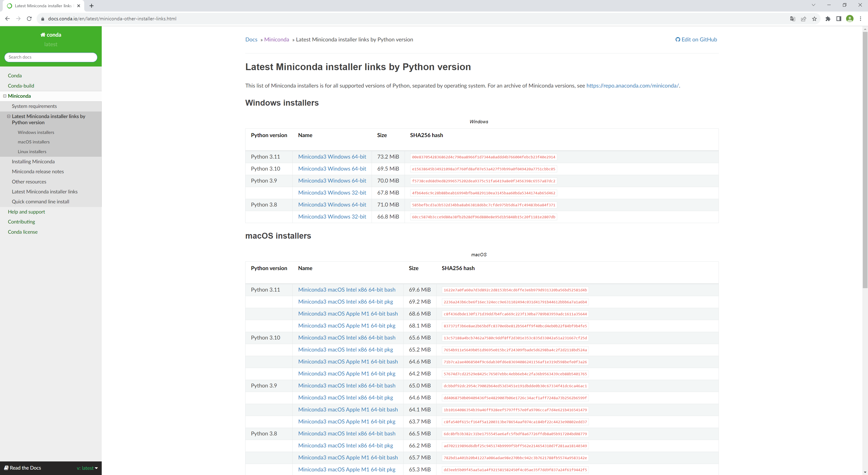The width and height of the screenshot is (868, 475).
Task: Open Miniconda release notes page
Action: point(38,172)
